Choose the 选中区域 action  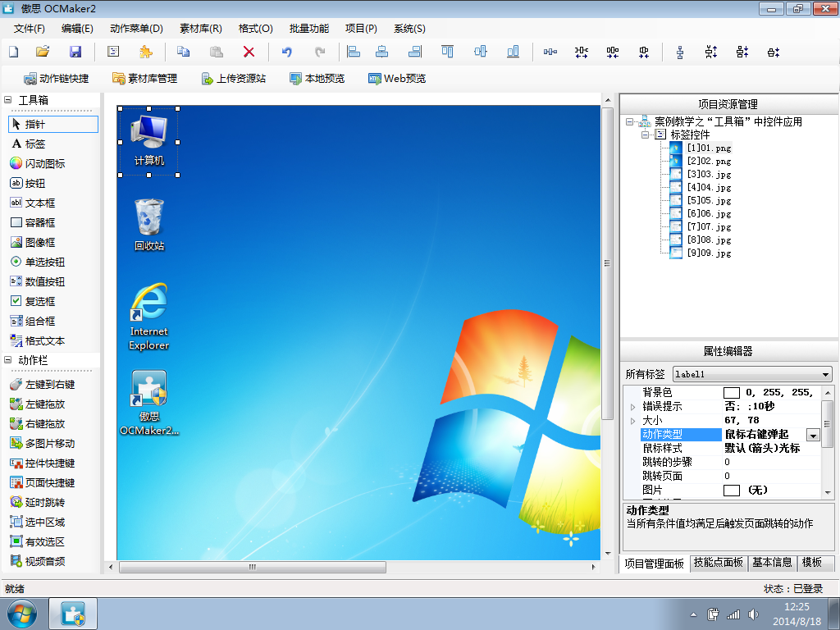38,523
